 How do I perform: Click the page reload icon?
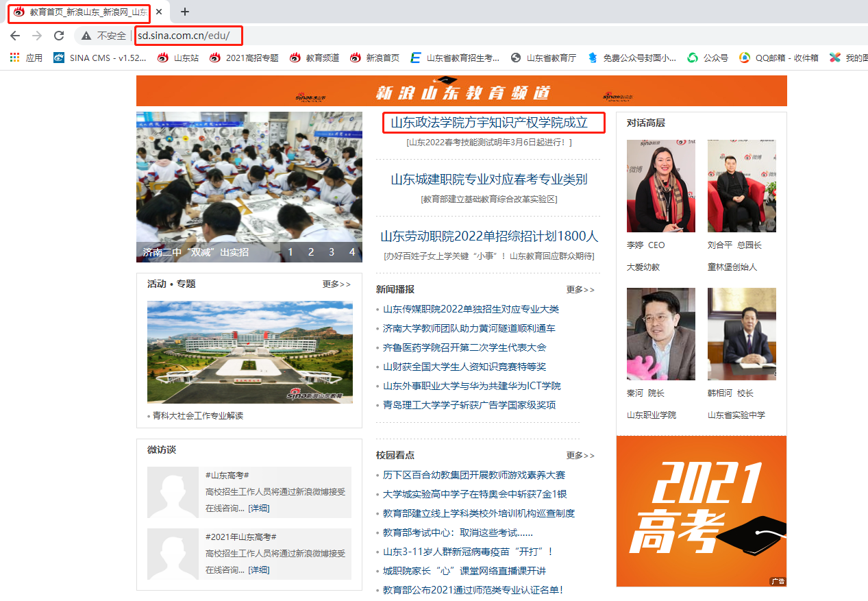click(59, 36)
